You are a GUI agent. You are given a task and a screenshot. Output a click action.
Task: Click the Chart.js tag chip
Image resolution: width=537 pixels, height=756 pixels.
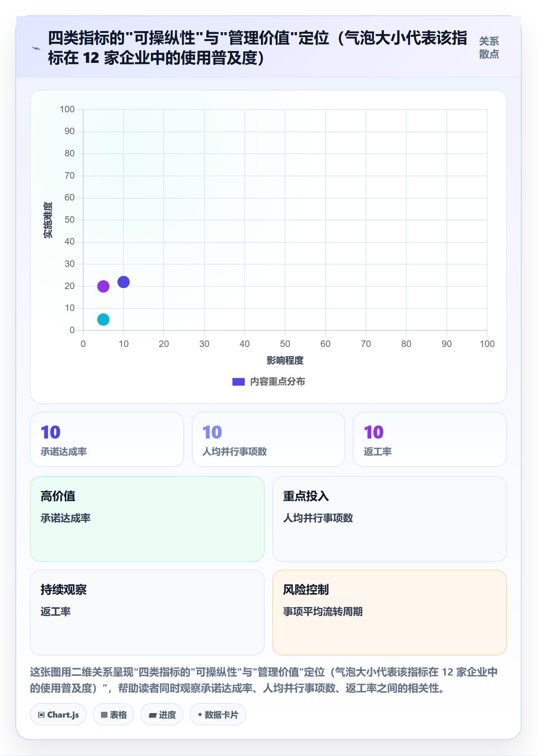click(x=58, y=715)
